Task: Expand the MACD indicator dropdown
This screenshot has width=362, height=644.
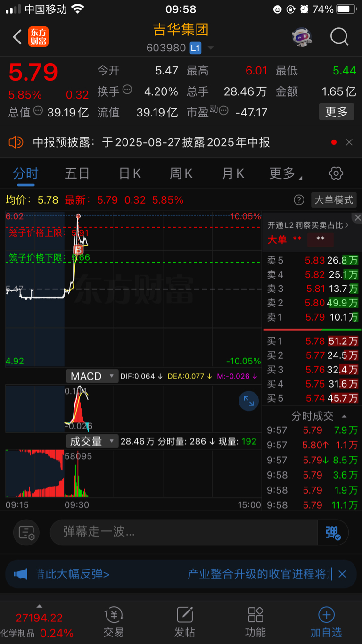Action: point(91,376)
